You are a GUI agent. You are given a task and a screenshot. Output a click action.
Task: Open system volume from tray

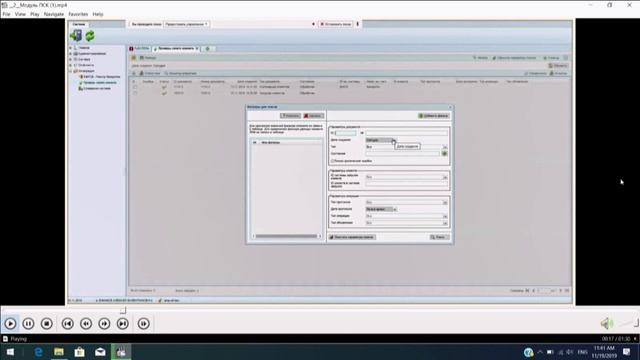pos(570,352)
